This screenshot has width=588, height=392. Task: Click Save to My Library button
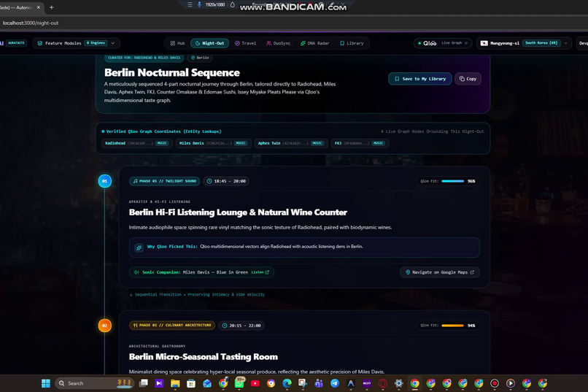click(x=420, y=79)
